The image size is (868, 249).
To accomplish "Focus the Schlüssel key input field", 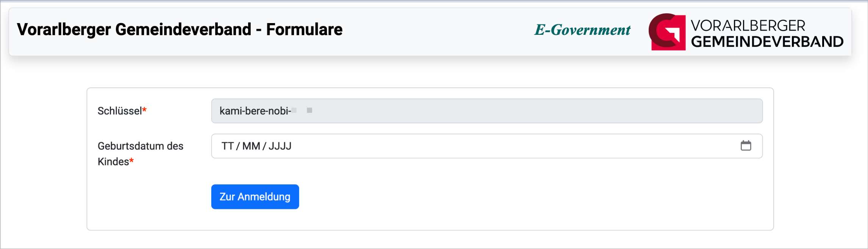I will (487, 111).
